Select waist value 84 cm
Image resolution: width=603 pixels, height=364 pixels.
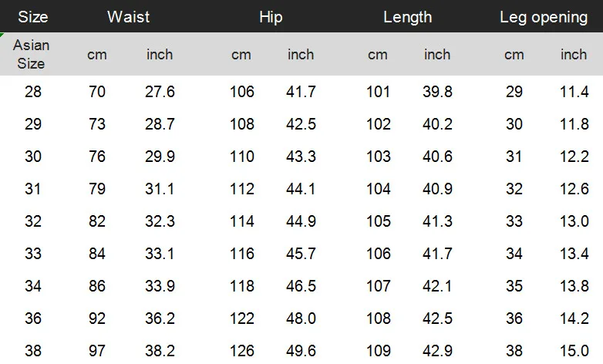click(97, 254)
